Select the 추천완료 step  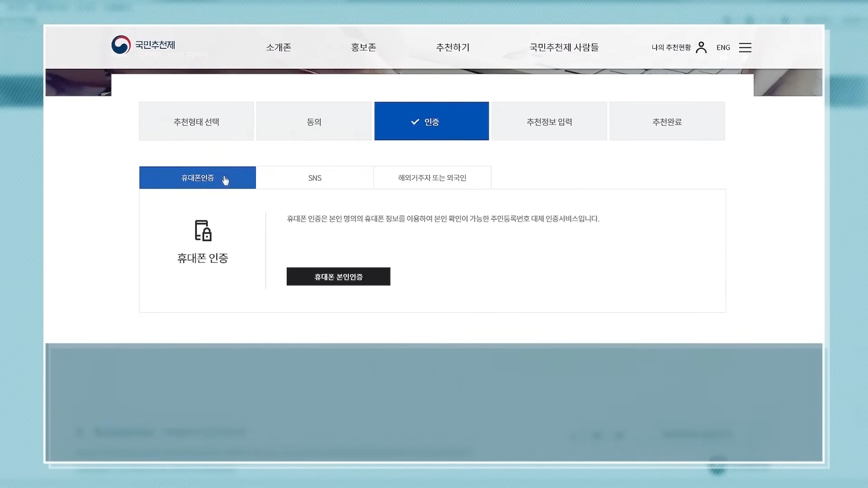[x=667, y=122]
